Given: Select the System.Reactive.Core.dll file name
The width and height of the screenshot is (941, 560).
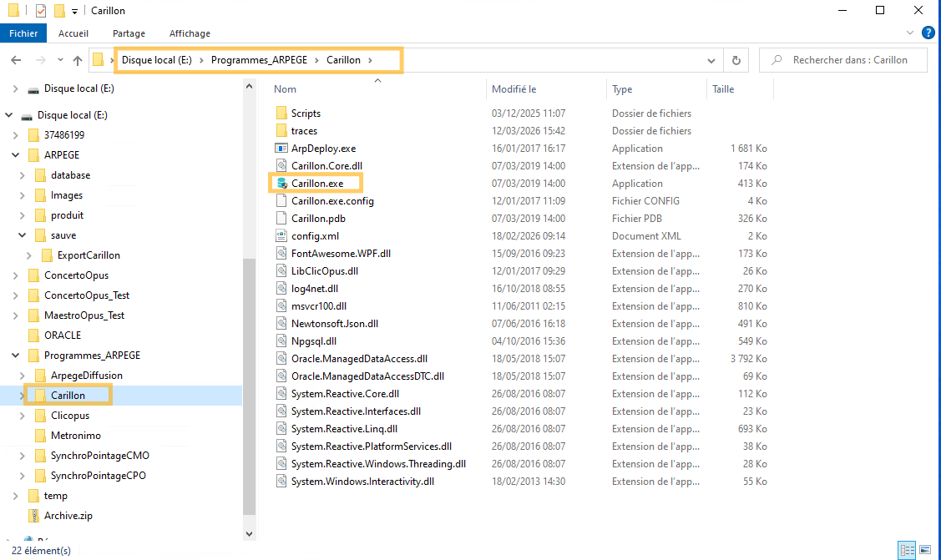Looking at the screenshot, I should [345, 394].
